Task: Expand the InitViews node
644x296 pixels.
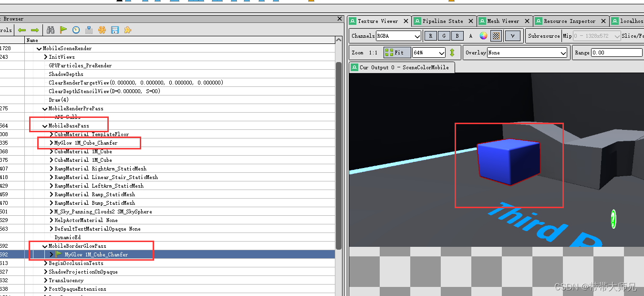Action: click(45, 57)
